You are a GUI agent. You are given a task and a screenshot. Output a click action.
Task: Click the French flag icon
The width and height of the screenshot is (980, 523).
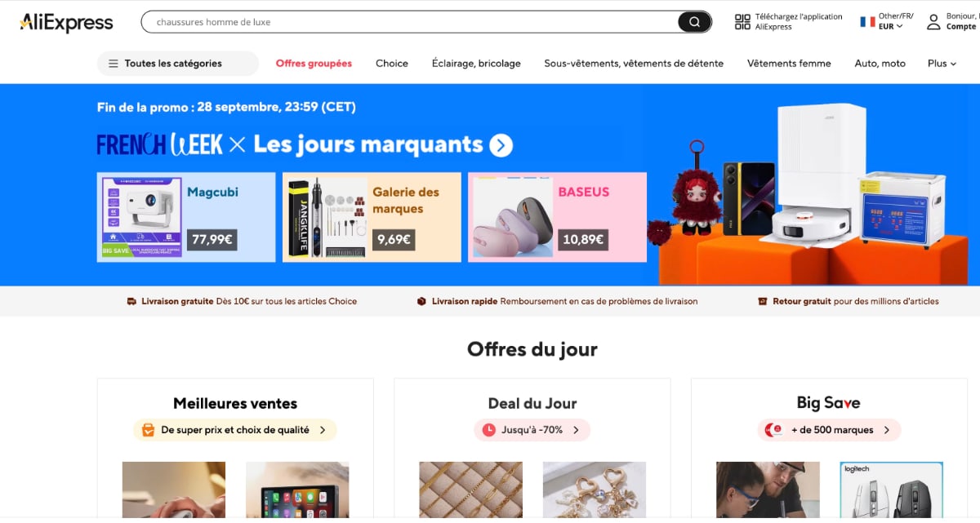point(867,21)
